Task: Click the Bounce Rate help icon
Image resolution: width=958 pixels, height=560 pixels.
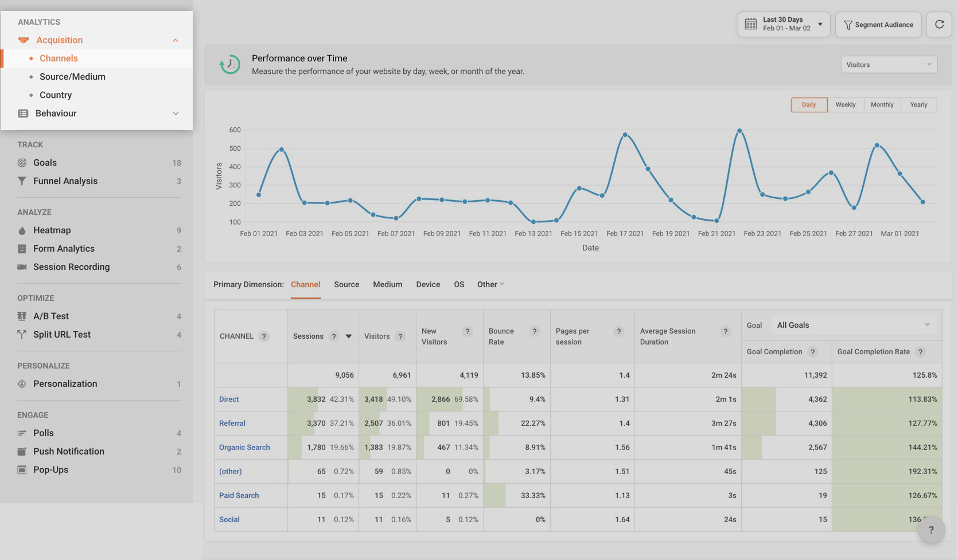Action: (534, 331)
